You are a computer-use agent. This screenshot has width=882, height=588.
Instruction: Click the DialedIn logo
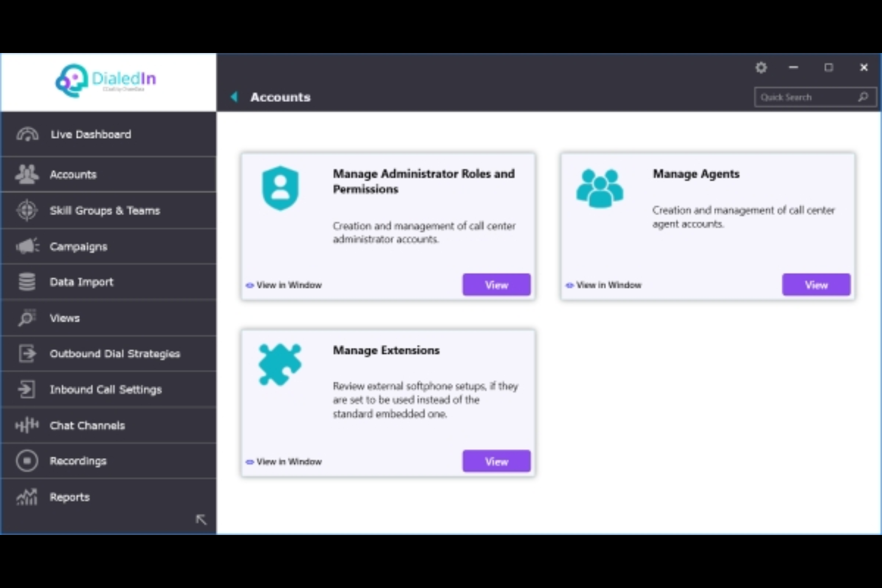pos(105,81)
